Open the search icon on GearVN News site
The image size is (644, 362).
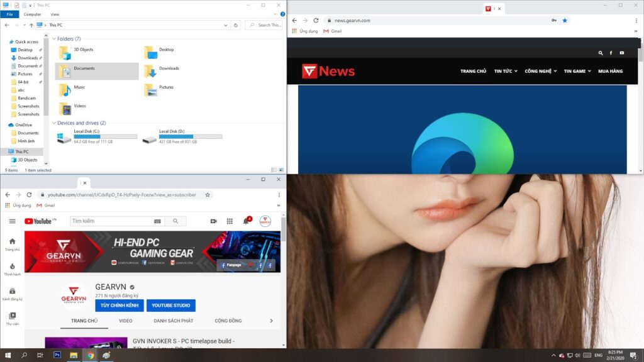[601, 53]
